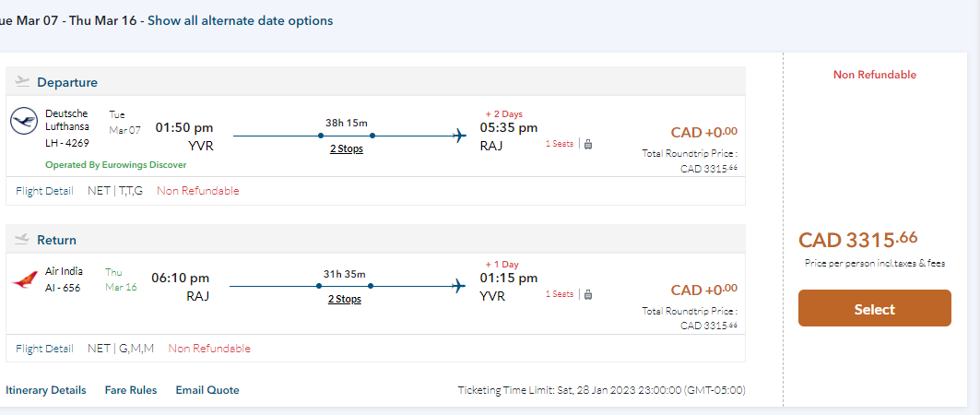980x415 pixels.
Task: Open Flight Detail for Lufthansa departure
Action: tap(44, 191)
